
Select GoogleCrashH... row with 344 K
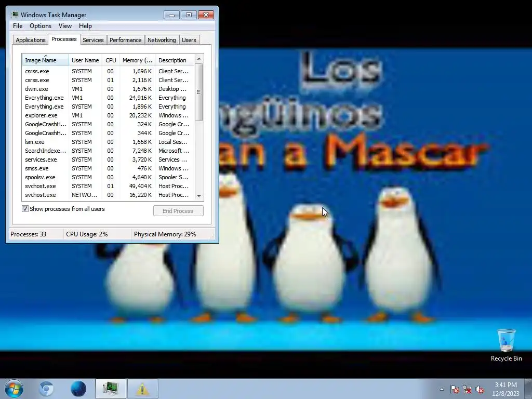108,133
